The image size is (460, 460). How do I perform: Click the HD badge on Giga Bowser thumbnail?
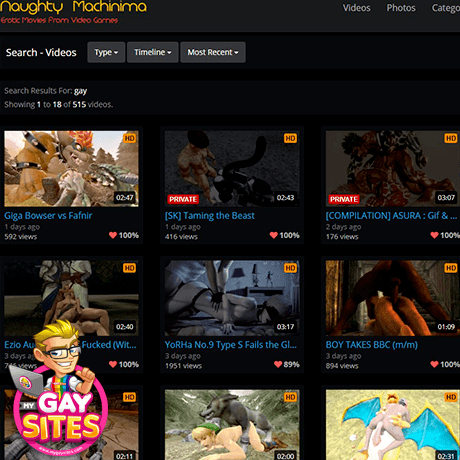(x=130, y=138)
